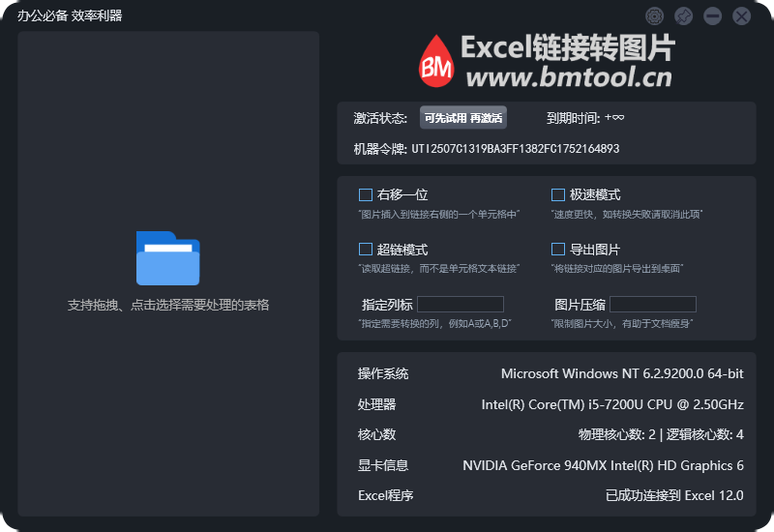
Task: Pin window with the pushpin icon
Action: click(684, 15)
